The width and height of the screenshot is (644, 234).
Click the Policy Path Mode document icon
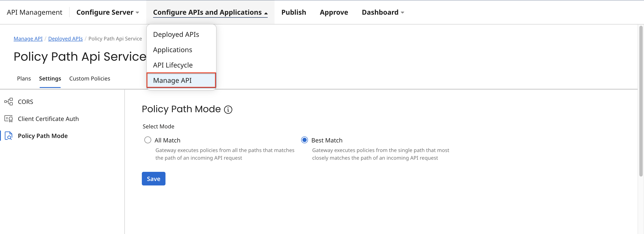(x=9, y=136)
